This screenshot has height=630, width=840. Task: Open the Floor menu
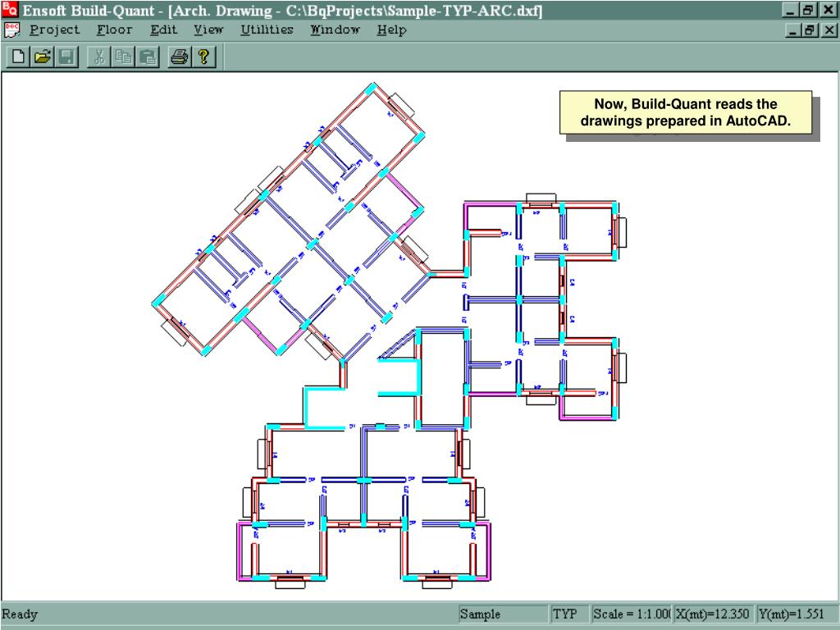pyautogui.click(x=114, y=30)
